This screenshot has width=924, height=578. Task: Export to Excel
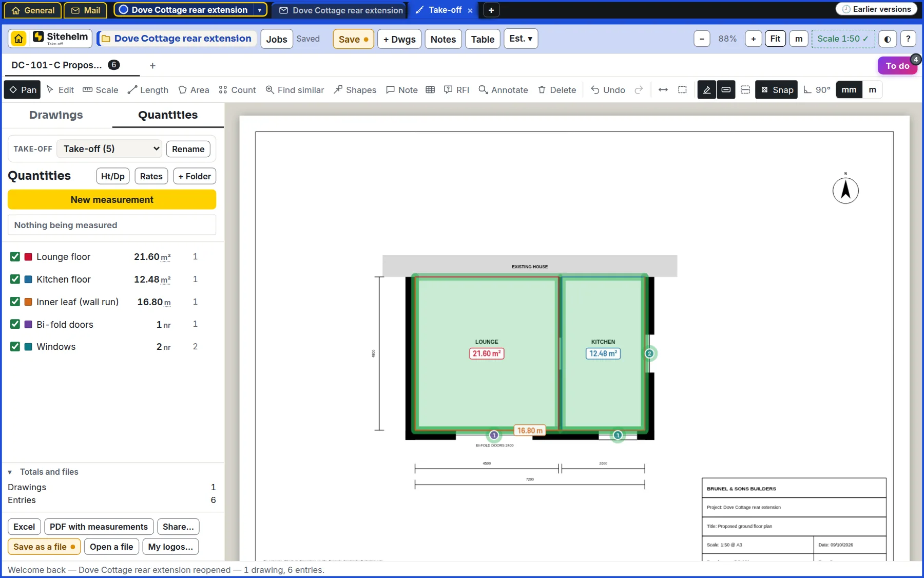pyautogui.click(x=24, y=527)
